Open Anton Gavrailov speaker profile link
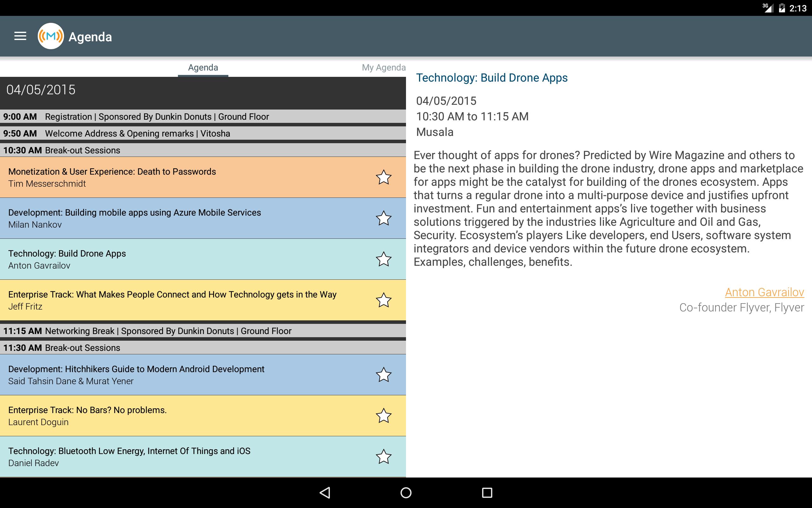The height and width of the screenshot is (508, 812). [x=764, y=292]
